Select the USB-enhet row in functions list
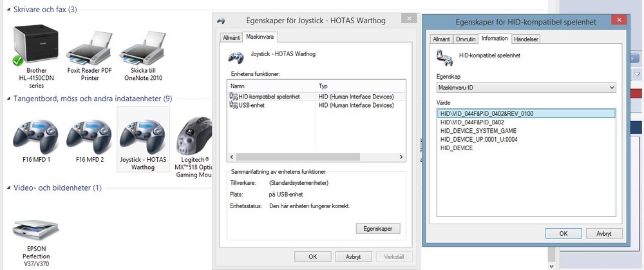Screen dimensions: 644x270 point(252,105)
